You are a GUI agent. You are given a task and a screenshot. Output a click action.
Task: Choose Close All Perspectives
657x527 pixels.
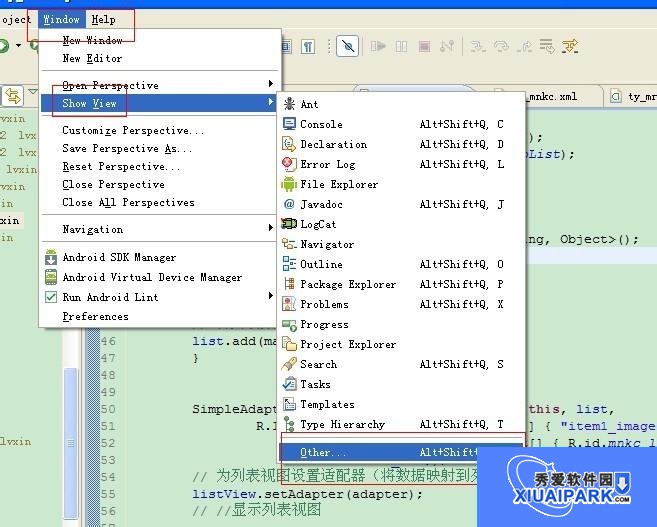159,202
